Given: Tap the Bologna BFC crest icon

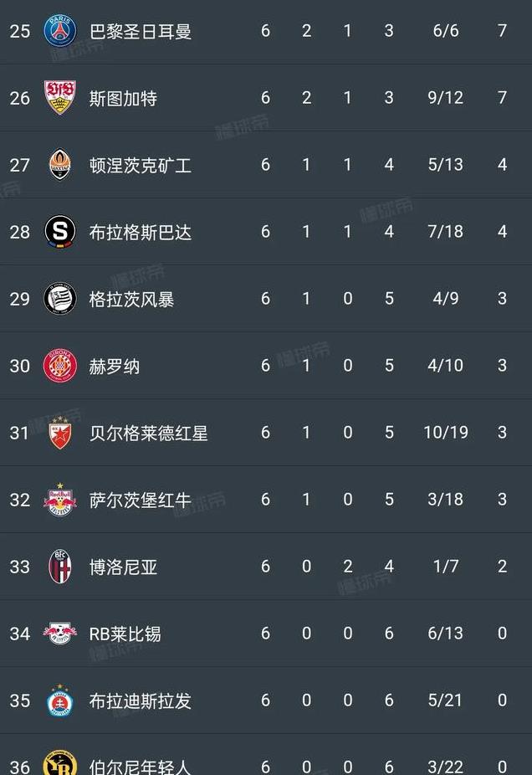Looking at the screenshot, I should tap(60, 567).
